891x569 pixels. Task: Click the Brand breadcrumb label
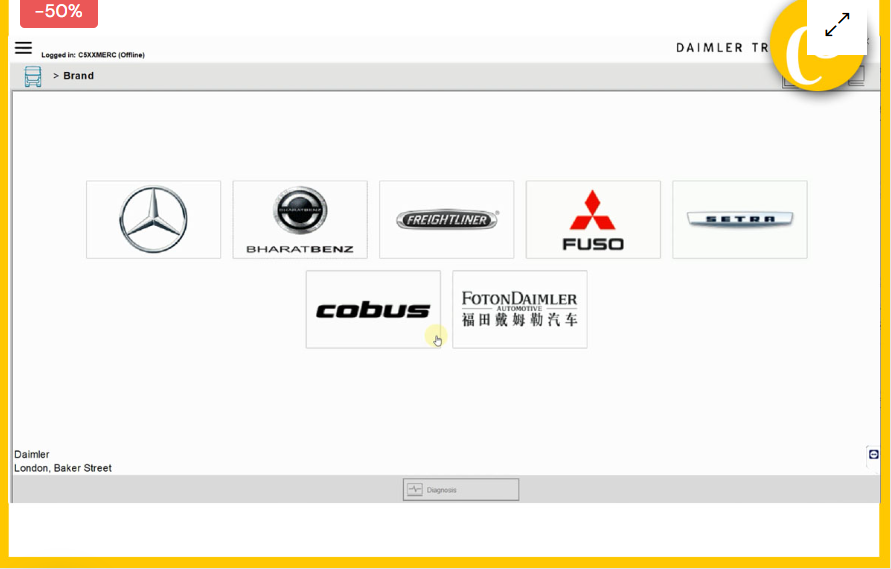point(79,76)
